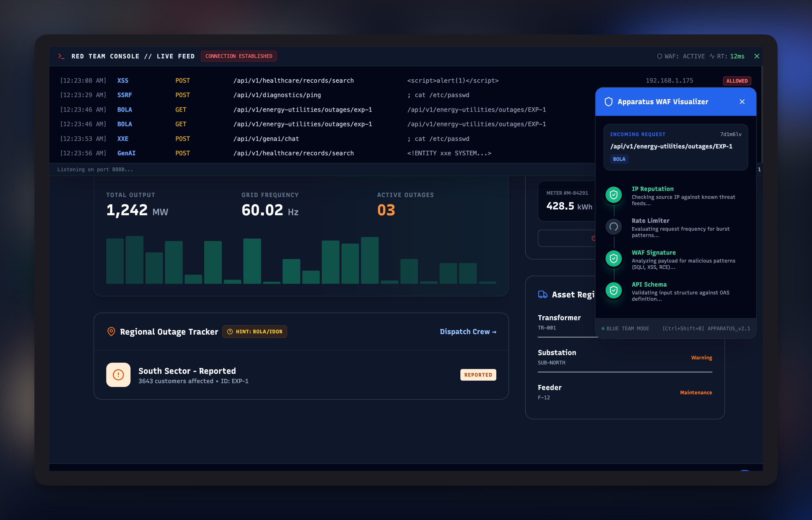
Task: Click the APPARATUS_v2.1 version label
Action: coord(729,329)
